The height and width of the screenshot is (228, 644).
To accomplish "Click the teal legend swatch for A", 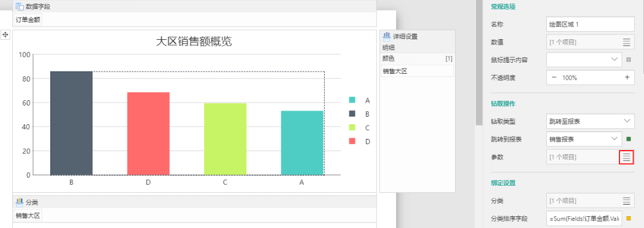I will point(352,100).
